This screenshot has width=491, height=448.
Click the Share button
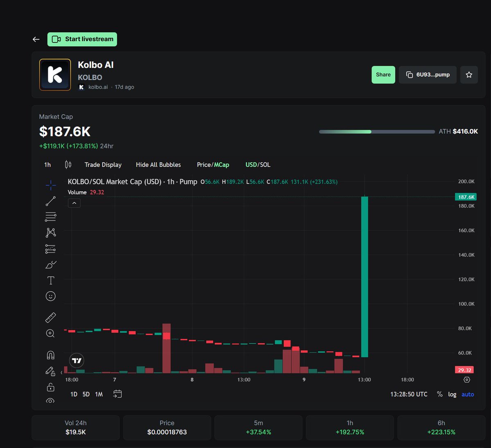383,75
